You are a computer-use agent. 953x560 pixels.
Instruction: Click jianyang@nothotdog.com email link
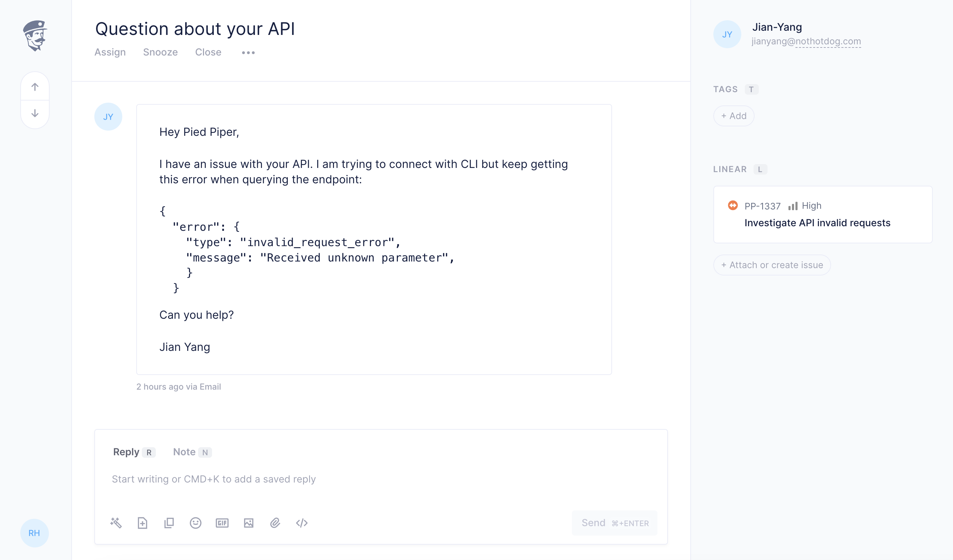tap(806, 41)
